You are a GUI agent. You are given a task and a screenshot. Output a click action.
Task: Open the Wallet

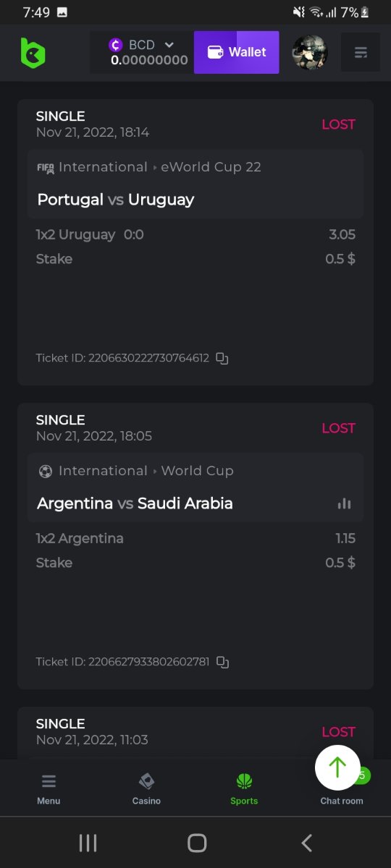[x=237, y=52]
